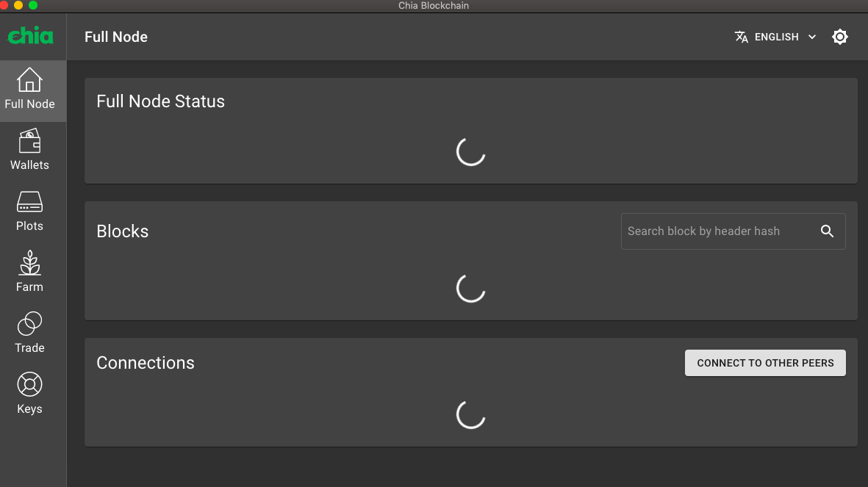868x487 pixels.
Task: Click the Full Node header title
Action: (115, 36)
